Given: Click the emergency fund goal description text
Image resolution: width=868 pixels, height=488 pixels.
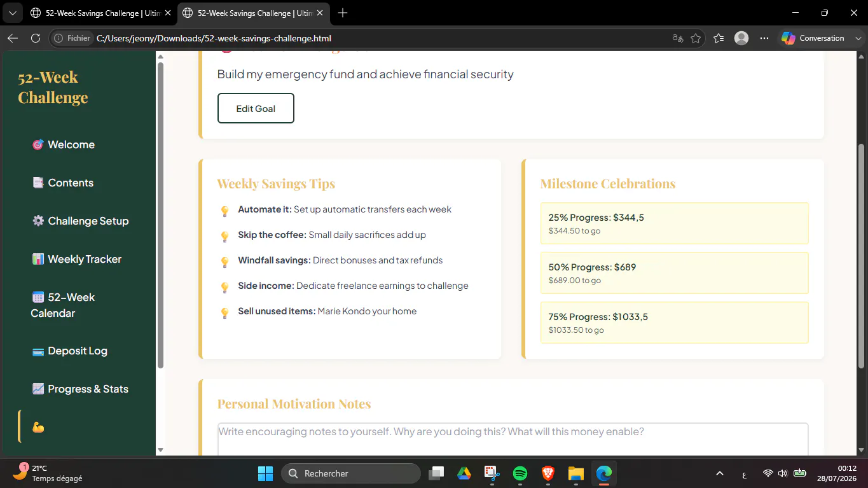Looking at the screenshot, I should click(365, 74).
